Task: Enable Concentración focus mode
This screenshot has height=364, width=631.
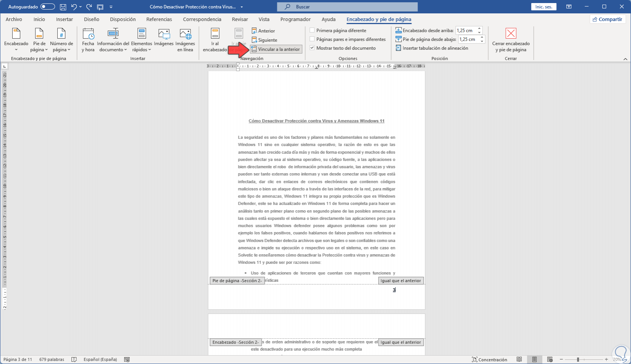Action: (490, 359)
